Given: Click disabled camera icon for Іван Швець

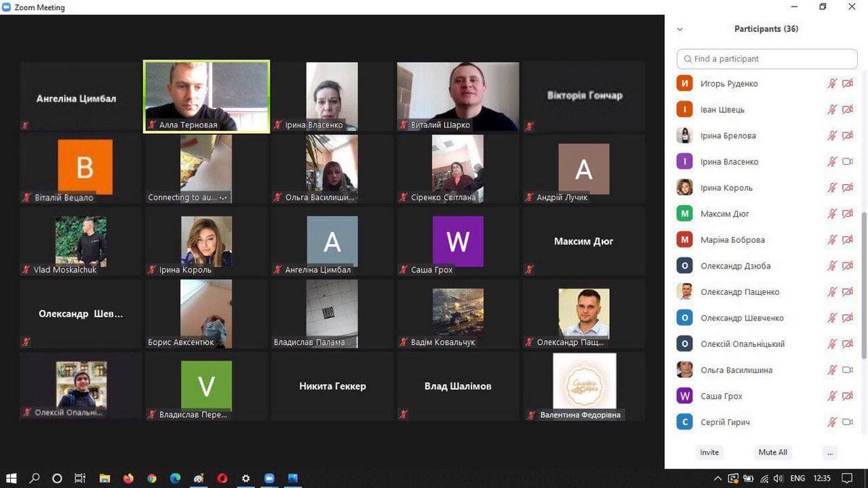Looking at the screenshot, I should pyautogui.click(x=848, y=110).
